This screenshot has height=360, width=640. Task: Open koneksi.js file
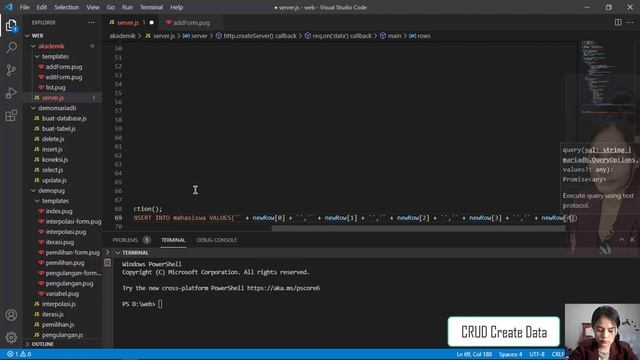point(55,160)
